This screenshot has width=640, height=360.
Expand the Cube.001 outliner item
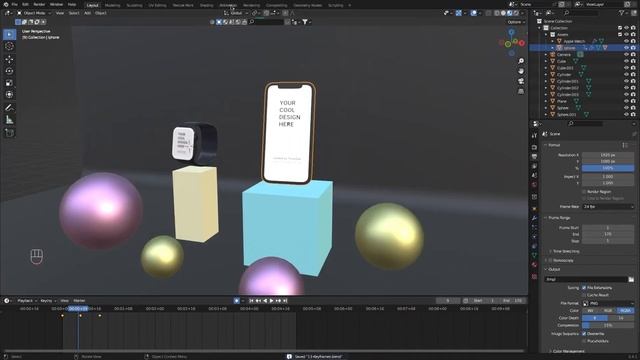point(546,68)
